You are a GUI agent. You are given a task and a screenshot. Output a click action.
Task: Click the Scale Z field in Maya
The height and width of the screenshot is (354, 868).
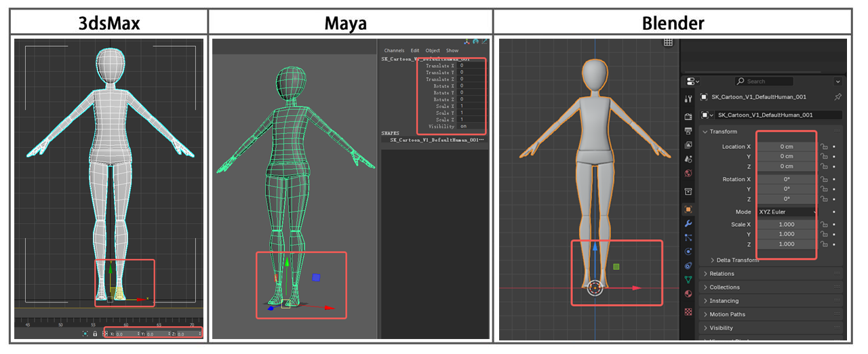[472, 120]
